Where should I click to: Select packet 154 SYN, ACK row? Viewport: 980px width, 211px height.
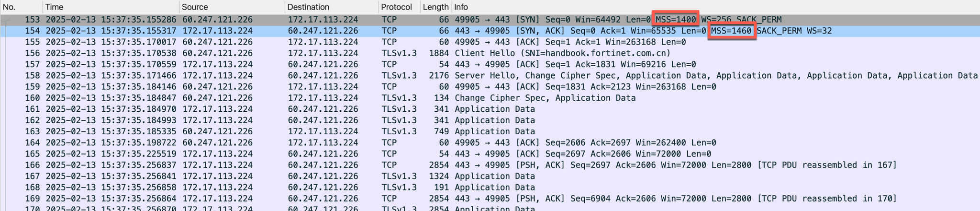coord(490,31)
